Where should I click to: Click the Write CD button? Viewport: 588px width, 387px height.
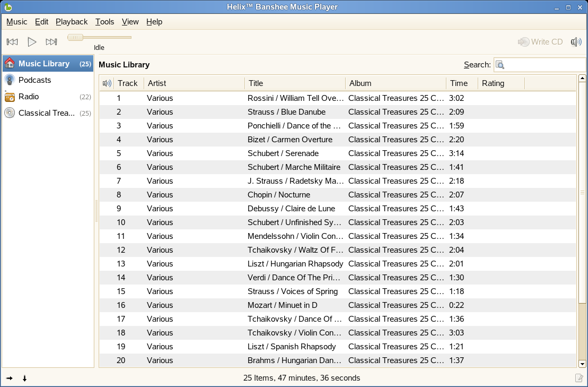coord(540,41)
